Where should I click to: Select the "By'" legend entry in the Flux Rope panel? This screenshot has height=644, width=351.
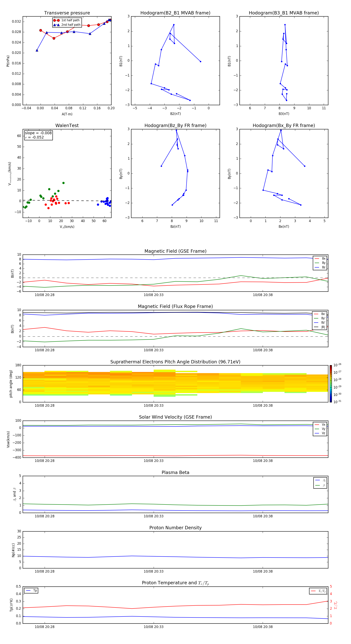(x=320, y=318)
